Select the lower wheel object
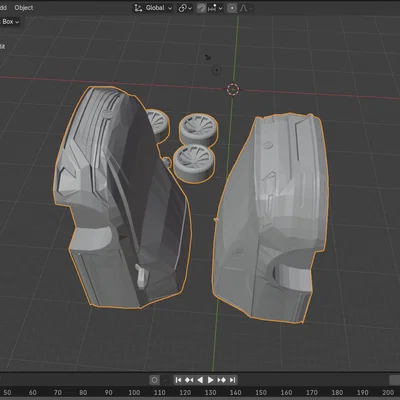The image size is (400, 400). pyautogui.click(x=194, y=163)
